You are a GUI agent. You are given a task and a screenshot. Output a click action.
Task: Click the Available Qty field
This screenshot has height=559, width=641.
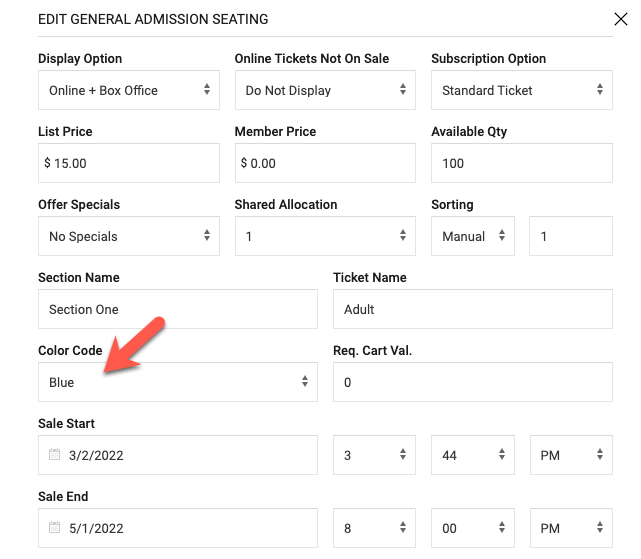(x=522, y=163)
